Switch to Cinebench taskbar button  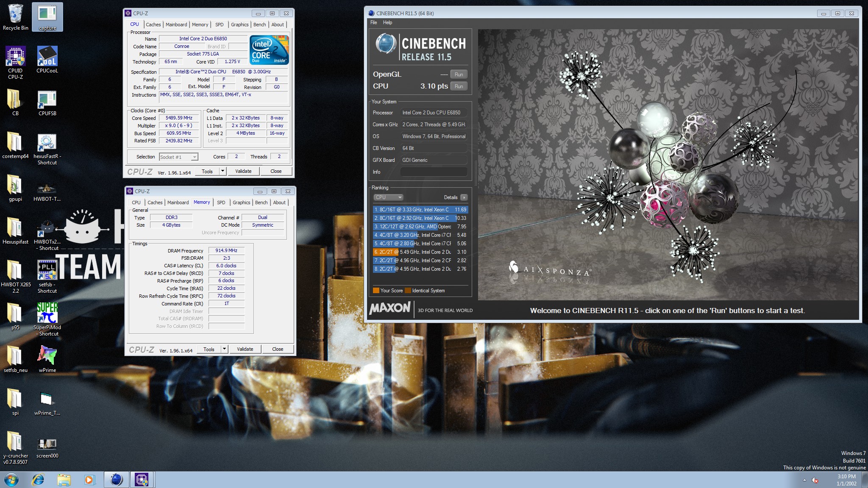(x=116, y=480)
